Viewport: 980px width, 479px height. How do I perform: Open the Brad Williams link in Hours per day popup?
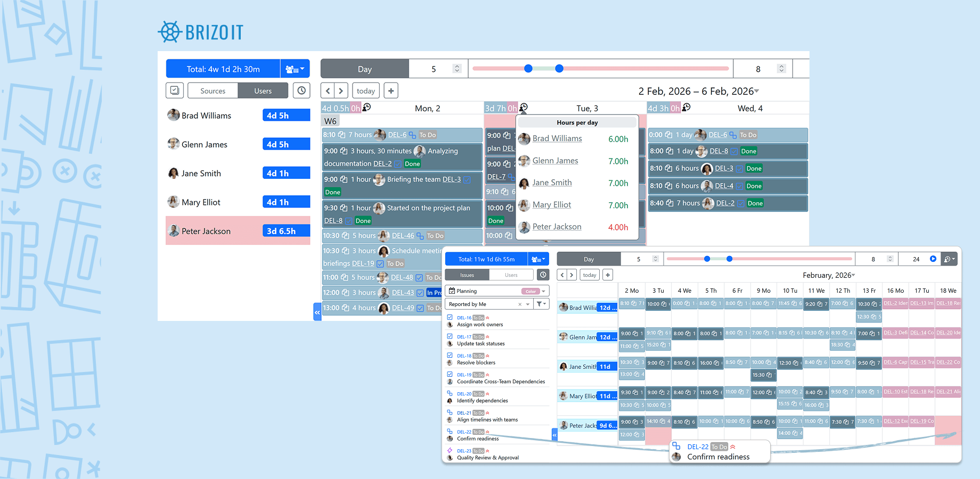557,138
